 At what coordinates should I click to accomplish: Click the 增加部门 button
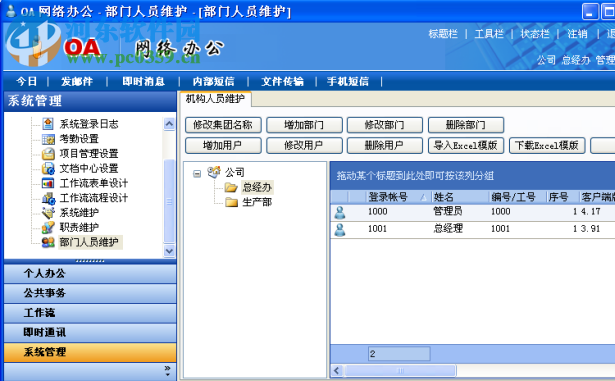click(304, 125)
